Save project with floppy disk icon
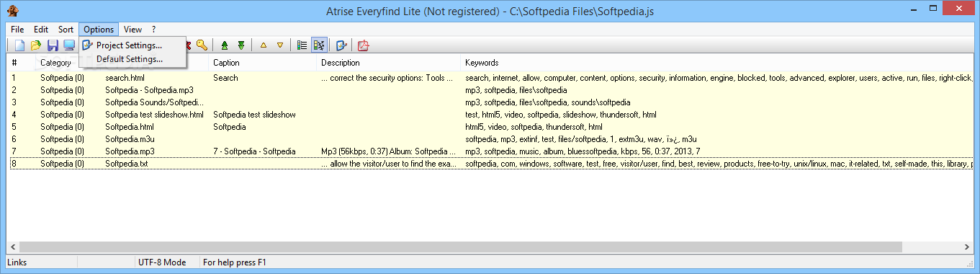The image size is (980, 274). (53, 45)
